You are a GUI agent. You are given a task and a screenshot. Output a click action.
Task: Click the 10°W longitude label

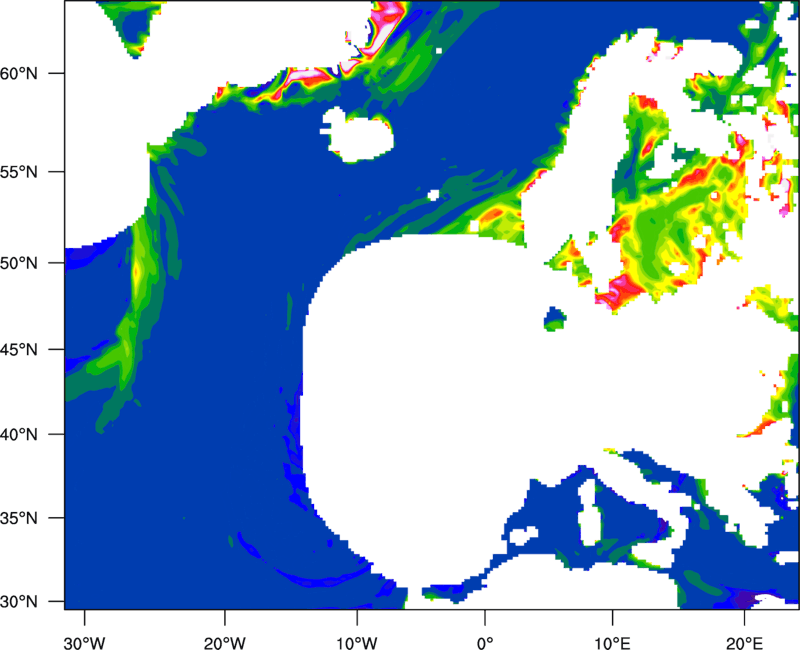[357, 643]
